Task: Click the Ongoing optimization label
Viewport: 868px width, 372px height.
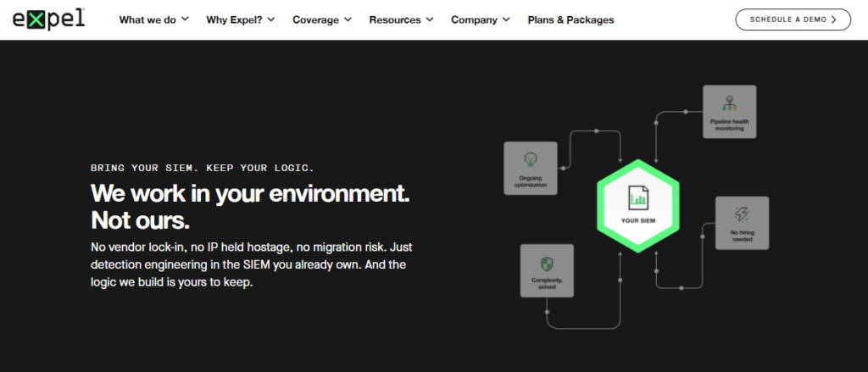Action: point(531,181)
